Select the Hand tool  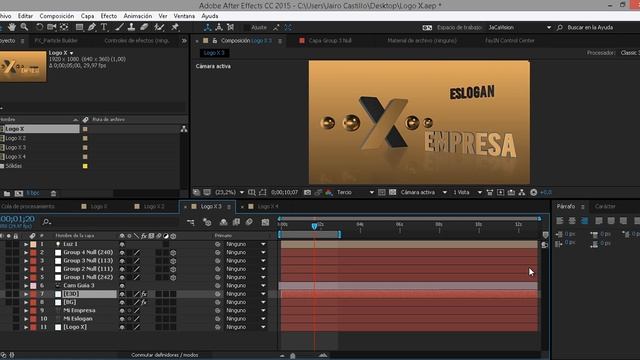coord(12,27)
